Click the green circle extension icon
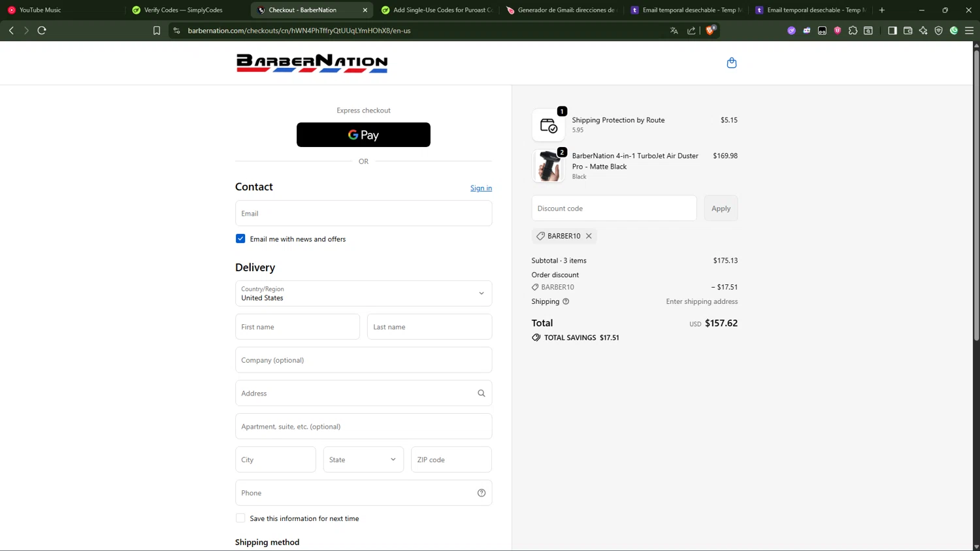The image size is (980, 551). point(954,30)
